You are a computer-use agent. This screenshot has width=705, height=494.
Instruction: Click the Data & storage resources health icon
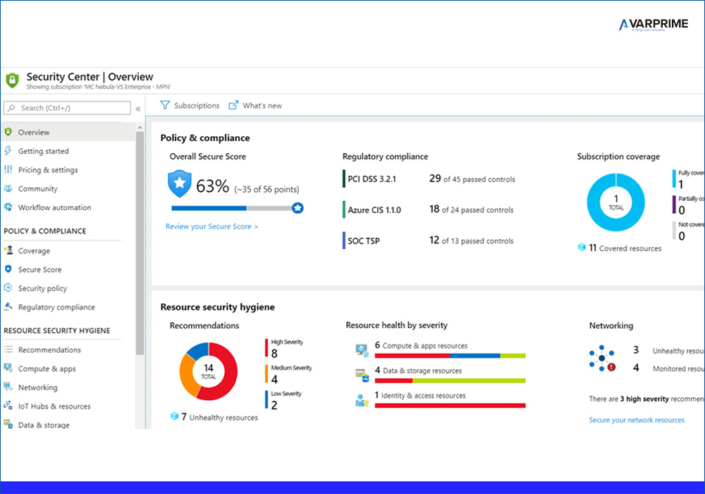[362, 375]
